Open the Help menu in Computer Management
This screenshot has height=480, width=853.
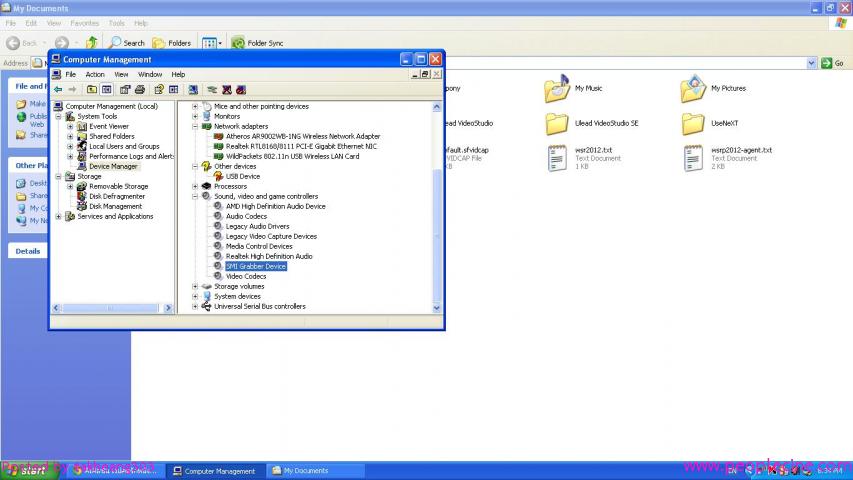pos(178,75)
